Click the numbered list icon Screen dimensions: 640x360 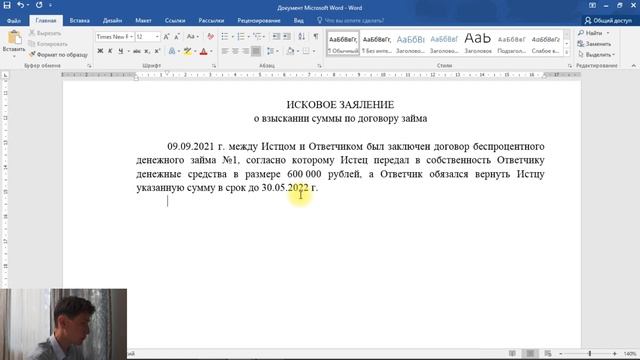tap(241, 37)
